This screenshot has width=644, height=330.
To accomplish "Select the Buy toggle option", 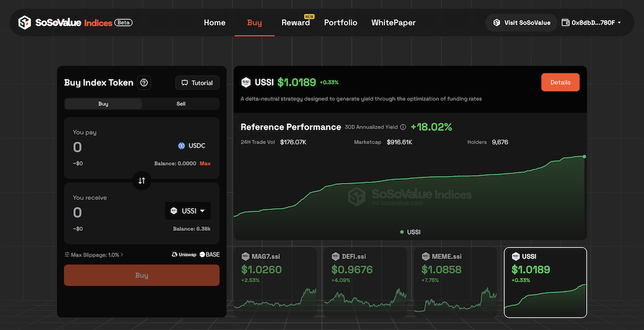I will [103, 104].
